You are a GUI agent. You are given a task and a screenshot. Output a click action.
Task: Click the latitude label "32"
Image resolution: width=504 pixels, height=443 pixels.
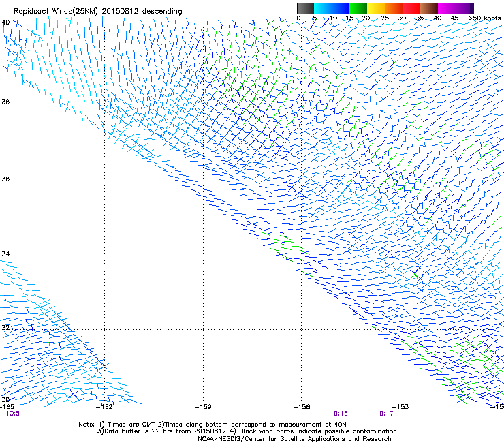coord(5,328)
